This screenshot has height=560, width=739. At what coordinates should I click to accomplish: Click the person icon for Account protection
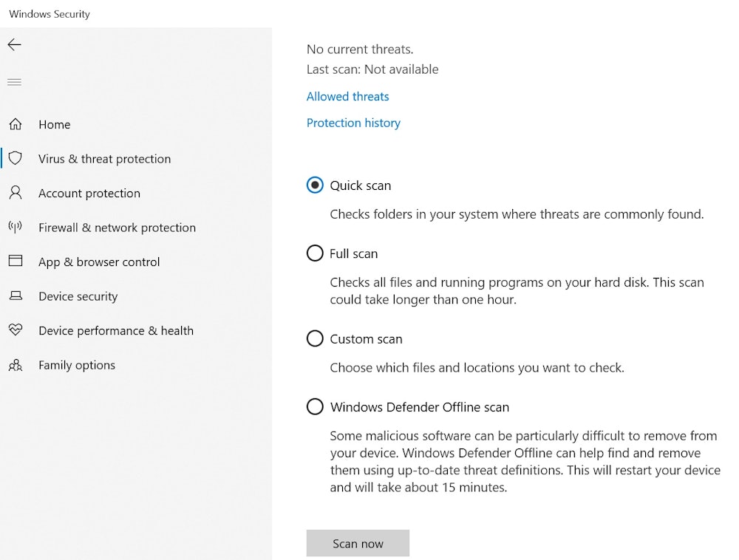15,193
